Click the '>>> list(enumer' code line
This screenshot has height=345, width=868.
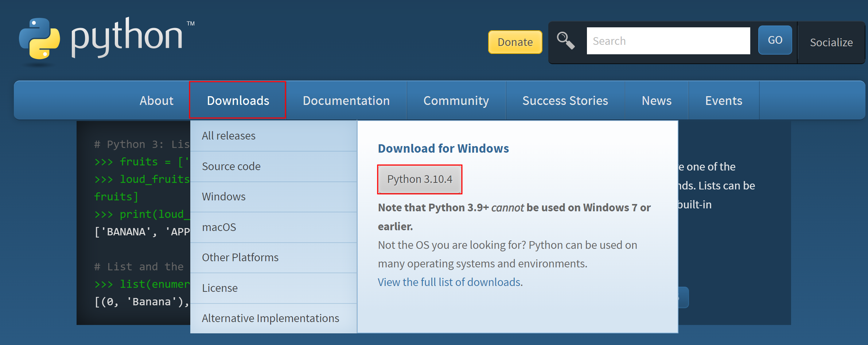click(x=142, y=284)
